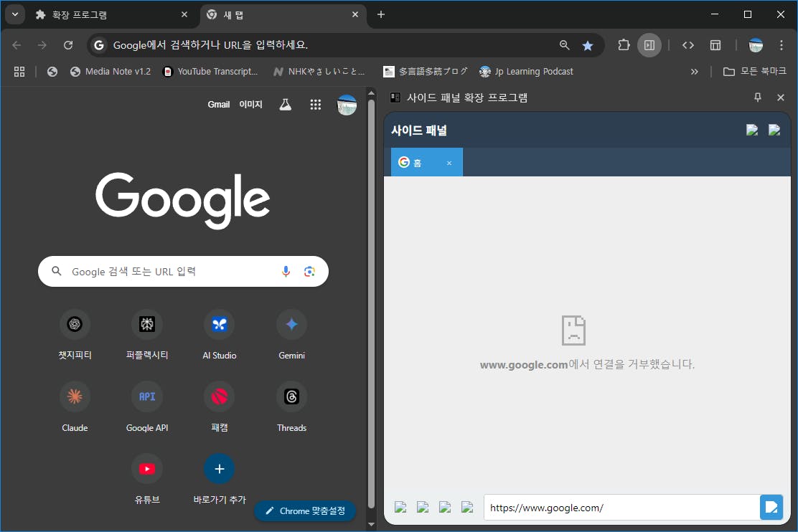Click the blue go button beside URL

pos(771,508)
